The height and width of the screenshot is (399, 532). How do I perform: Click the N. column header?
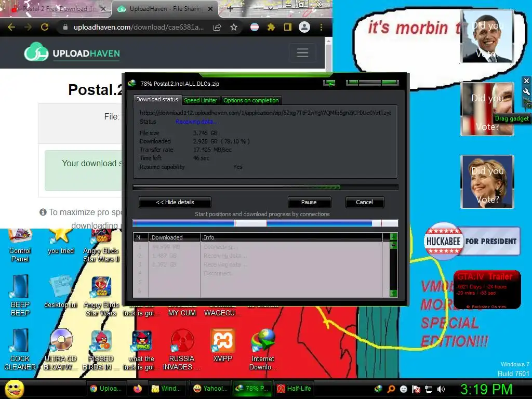point(141,237)
